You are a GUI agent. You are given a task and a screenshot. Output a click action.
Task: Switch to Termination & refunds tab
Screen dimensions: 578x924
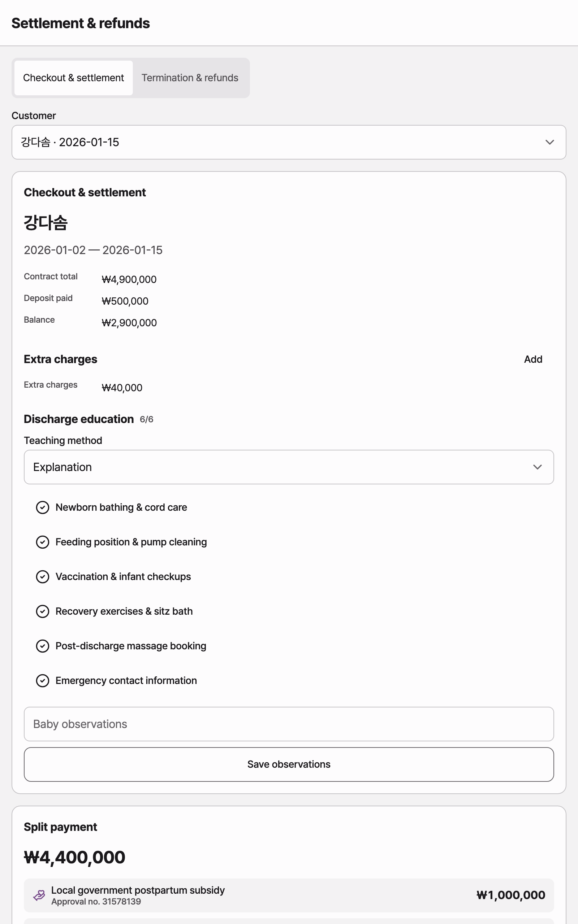point(190,78)
